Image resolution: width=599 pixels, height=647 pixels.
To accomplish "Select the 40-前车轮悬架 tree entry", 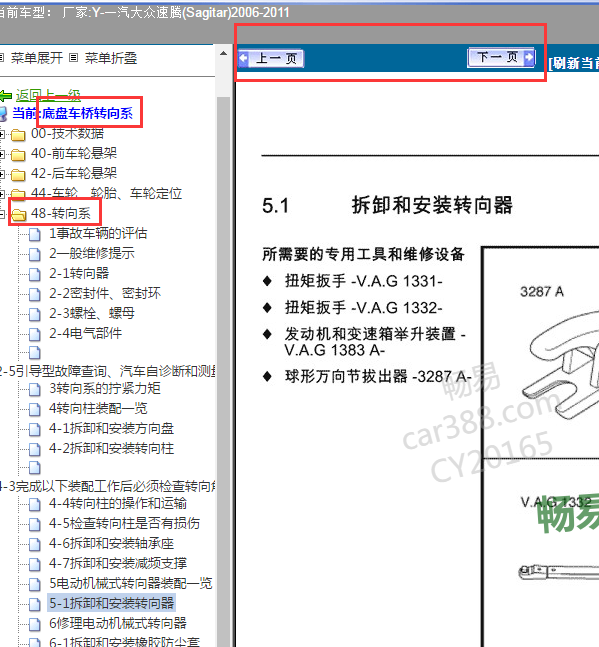I will [x=74, y=153].
